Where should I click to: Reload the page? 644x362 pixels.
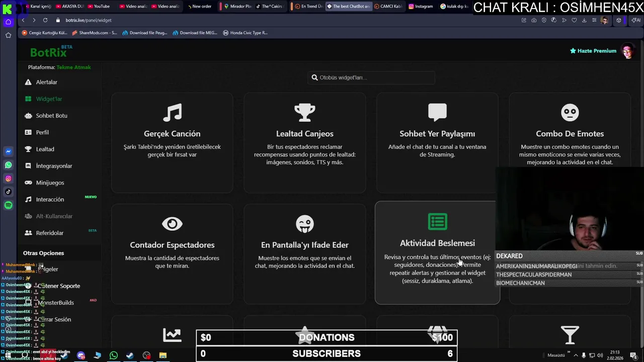[45, 20]
